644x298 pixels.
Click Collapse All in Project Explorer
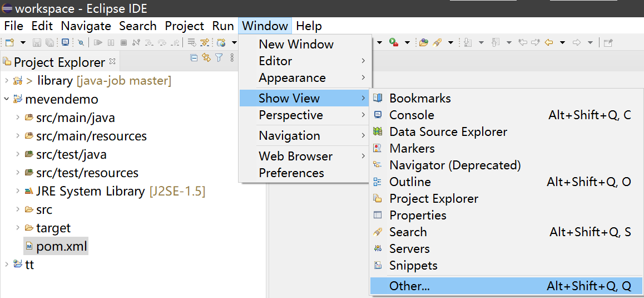pos(194,57)
